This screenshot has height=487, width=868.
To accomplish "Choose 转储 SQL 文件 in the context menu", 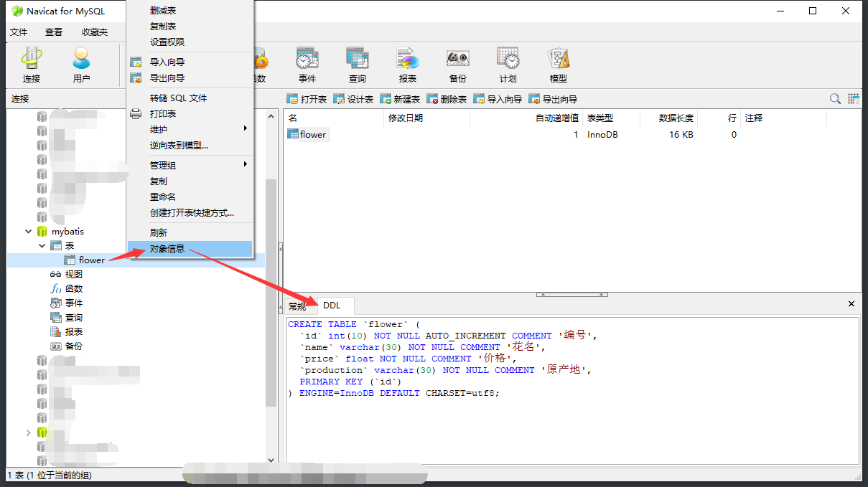I will coord(178,98).
